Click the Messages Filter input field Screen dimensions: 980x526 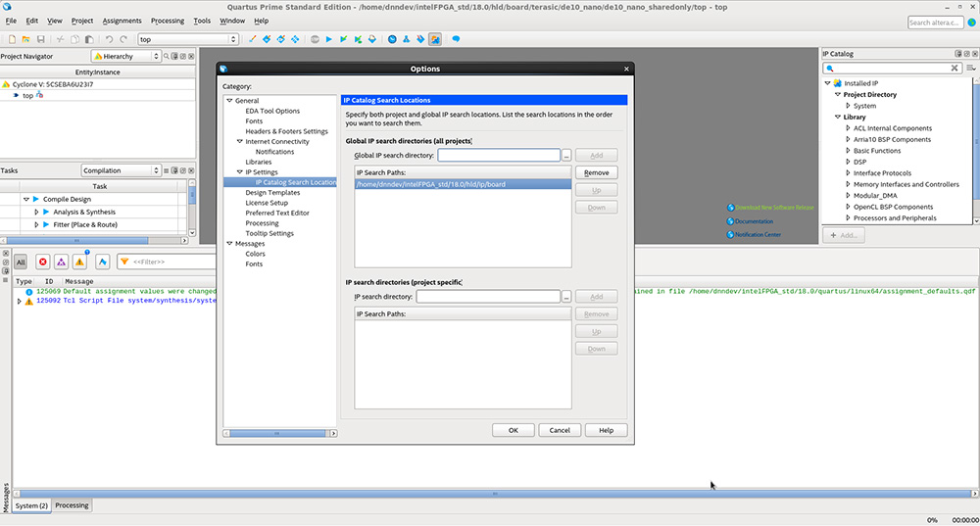(167, 262)
